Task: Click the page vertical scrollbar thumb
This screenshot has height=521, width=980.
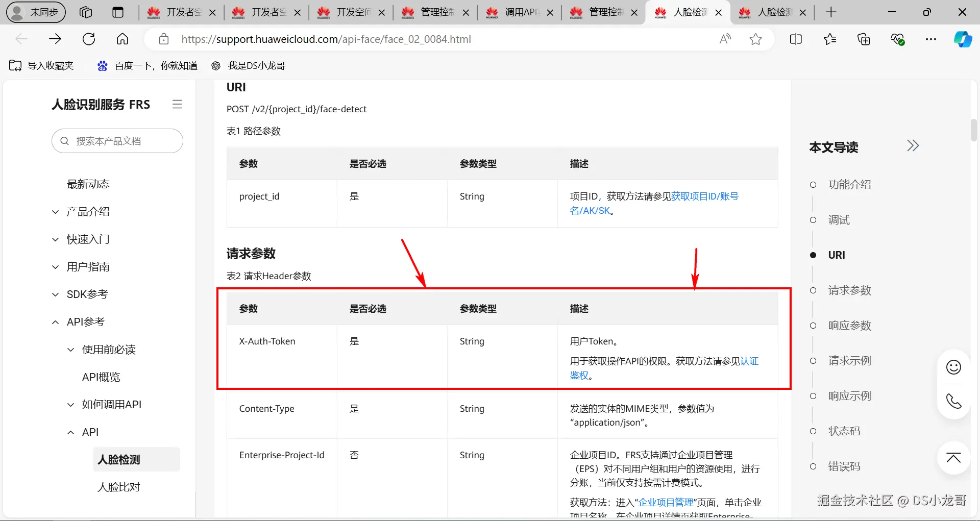Action: tap(974, 130)
